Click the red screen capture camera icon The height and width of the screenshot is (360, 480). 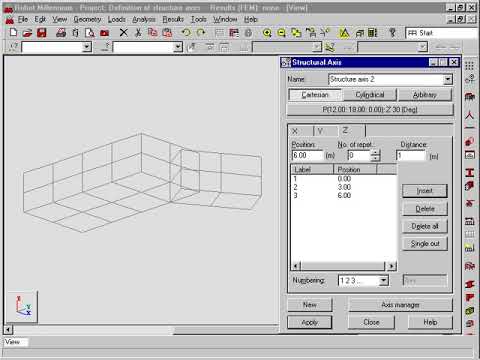coord(104,33)
